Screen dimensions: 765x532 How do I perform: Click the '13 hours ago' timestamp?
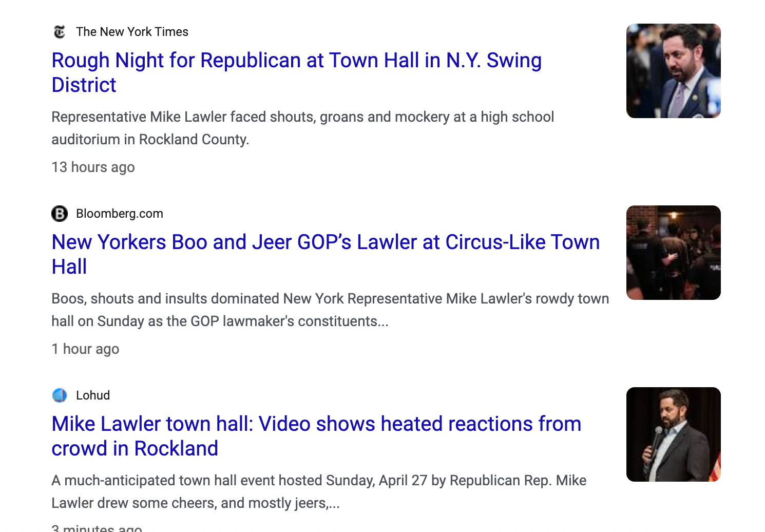pyautogui.click(x=93, y=167)
